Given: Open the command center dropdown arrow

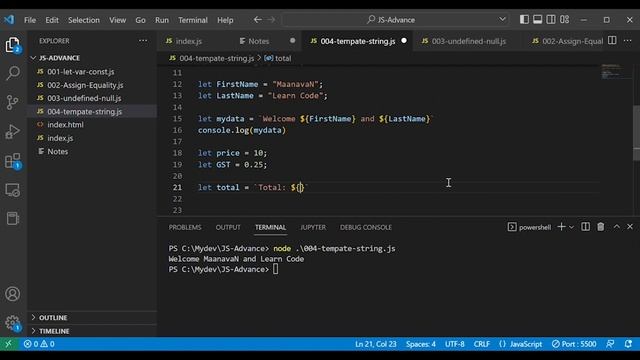Looking at the screenshot, I should point(502,19).
